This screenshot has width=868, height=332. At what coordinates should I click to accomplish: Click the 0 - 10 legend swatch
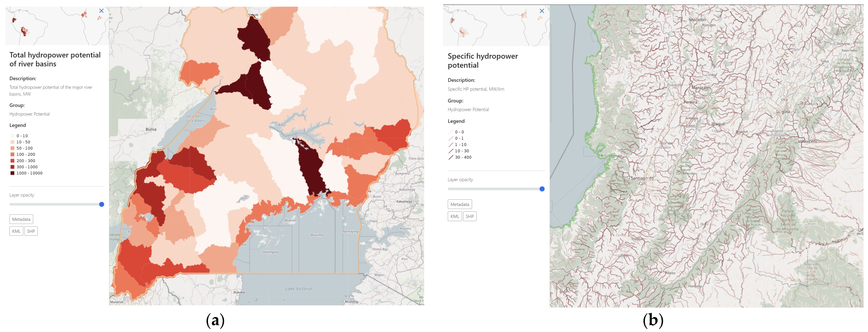pos(13,136)
